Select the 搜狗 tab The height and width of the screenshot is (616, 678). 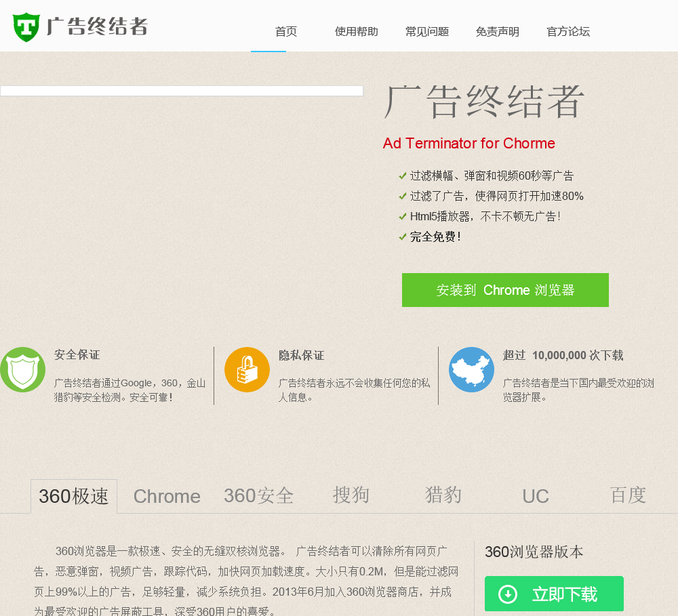point(351,495)
